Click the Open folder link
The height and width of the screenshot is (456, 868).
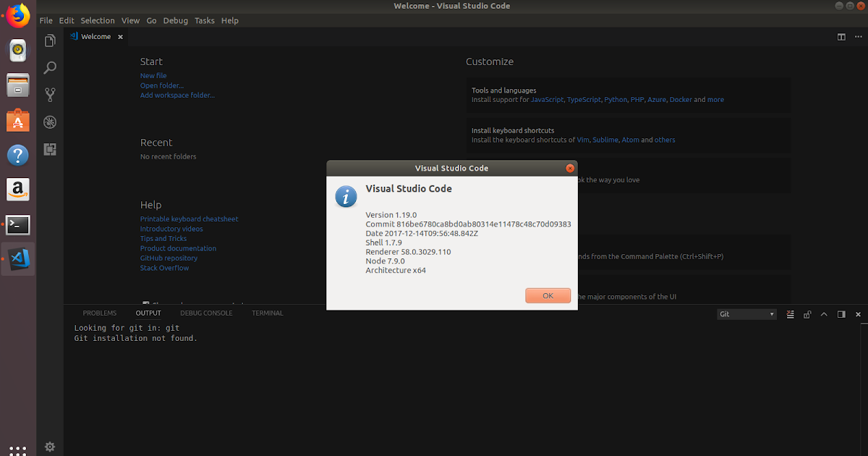coord(162,85)
